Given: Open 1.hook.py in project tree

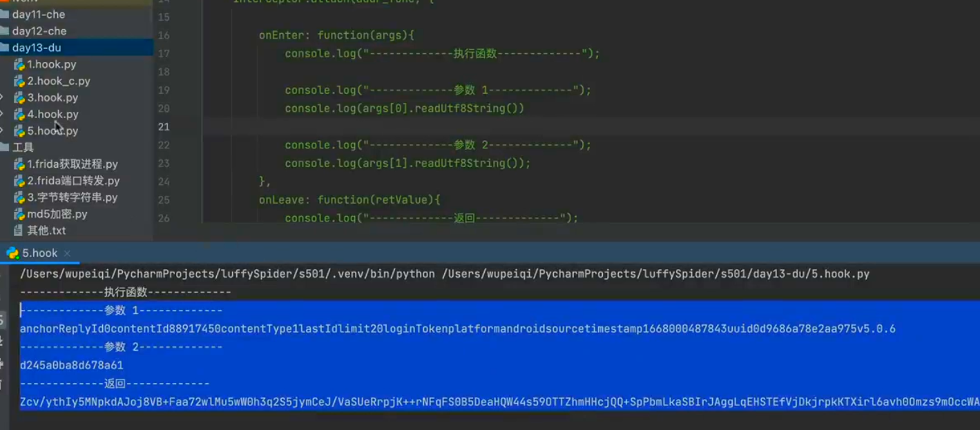Looking at the screenshot, I should click(x=51, y=64).
